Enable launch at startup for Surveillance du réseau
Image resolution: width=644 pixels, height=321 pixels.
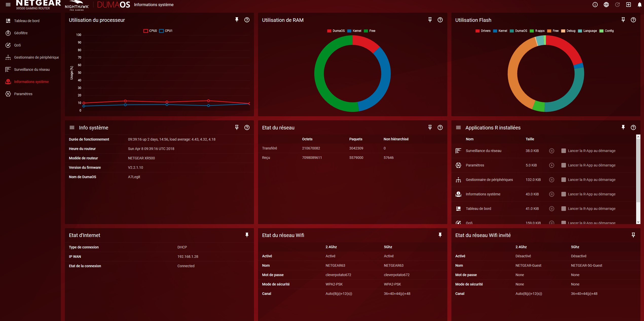click(x=563, y=151)
